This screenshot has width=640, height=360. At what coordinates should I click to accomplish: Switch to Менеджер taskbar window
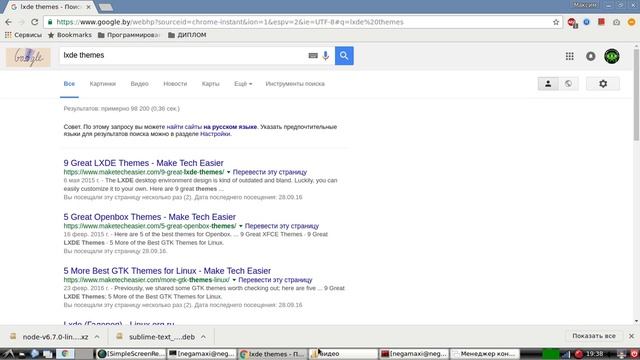point(484,354)
